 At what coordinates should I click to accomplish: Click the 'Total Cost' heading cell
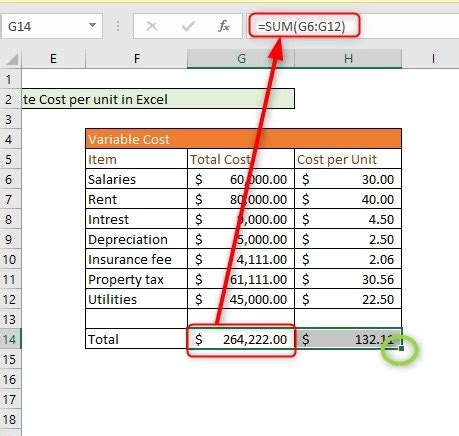241,159
